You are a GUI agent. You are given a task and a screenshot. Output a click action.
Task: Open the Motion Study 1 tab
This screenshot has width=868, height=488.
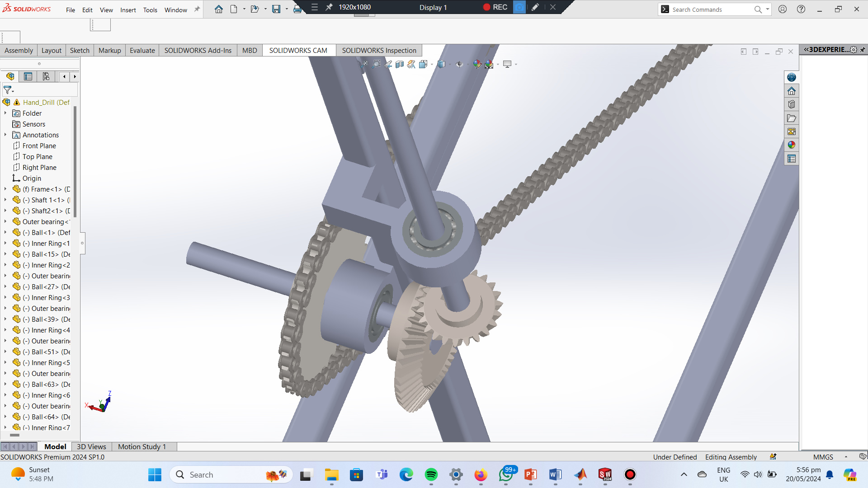tap(142, 446)
